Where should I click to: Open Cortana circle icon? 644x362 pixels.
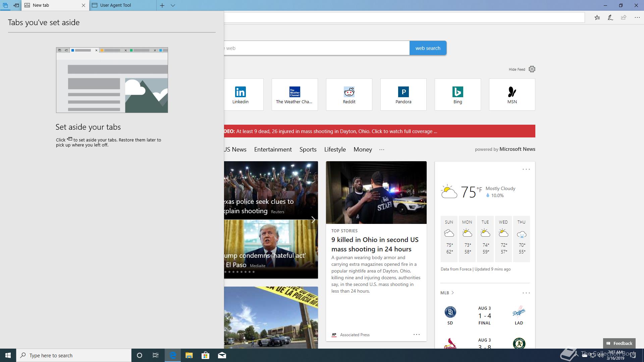[x=140, y=355]
